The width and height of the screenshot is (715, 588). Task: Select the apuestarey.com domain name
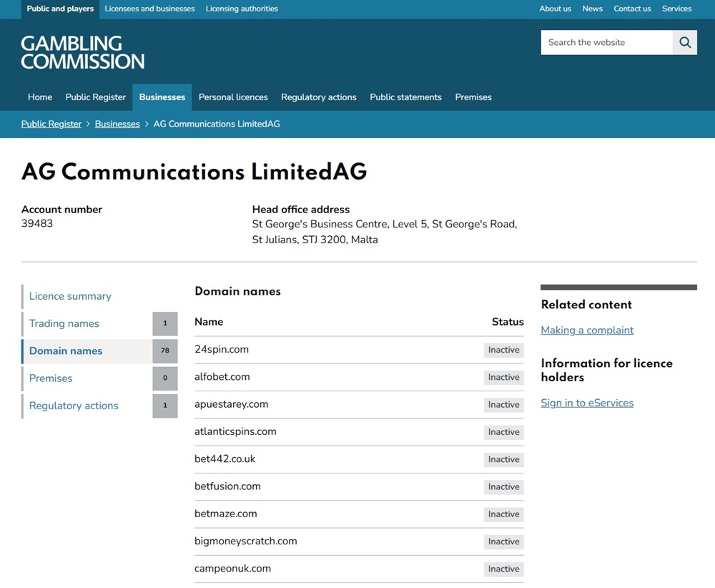point(231,404)
